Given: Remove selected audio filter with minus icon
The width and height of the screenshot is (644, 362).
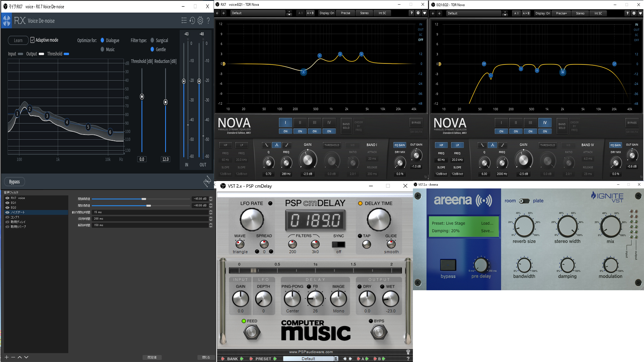Looking at the screenshot, I should click(x=13, y=357).
